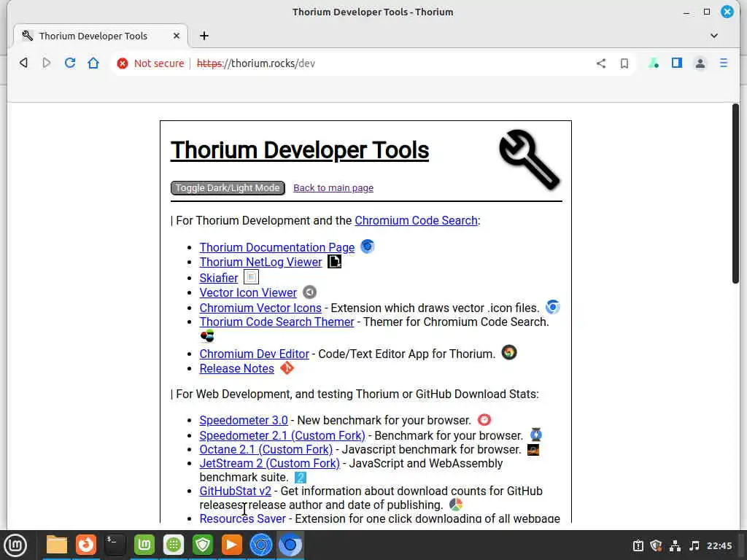The height and width of the screenshot is (560, 747).
Task: Open the GitHubStat v2 link
Action: point(236,491)
